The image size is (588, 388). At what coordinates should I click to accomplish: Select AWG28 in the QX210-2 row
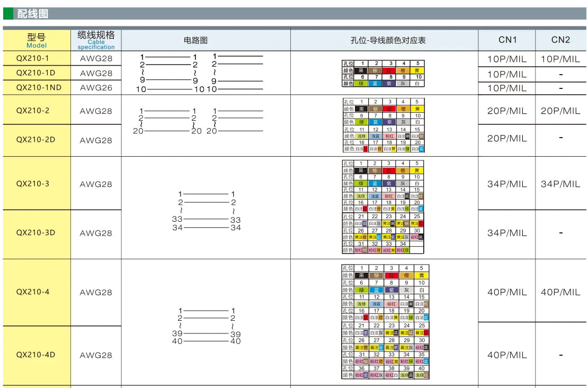point(96,111)
